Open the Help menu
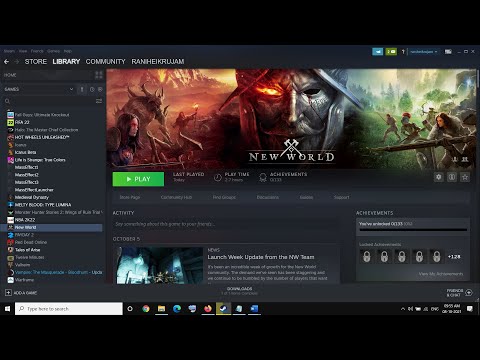Image resolution: width=480 pixels, height=360 pixels. pos(68,51)
